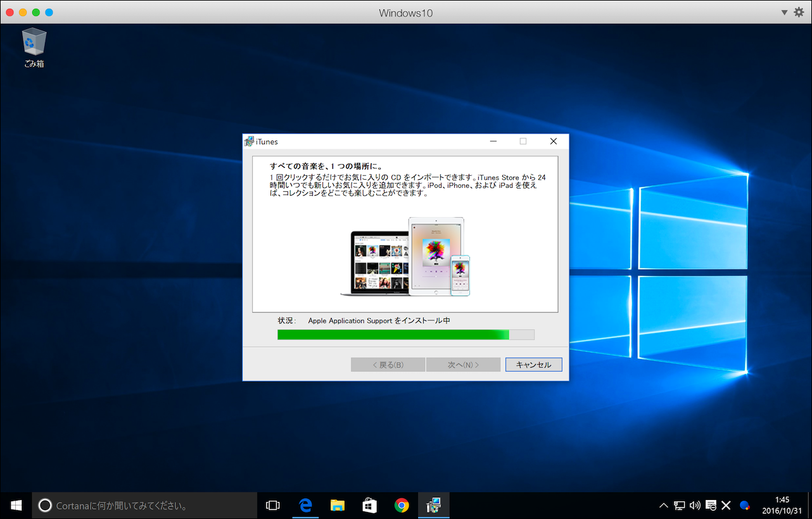
Task: Click the X tray icon
Action: [726, 506]
